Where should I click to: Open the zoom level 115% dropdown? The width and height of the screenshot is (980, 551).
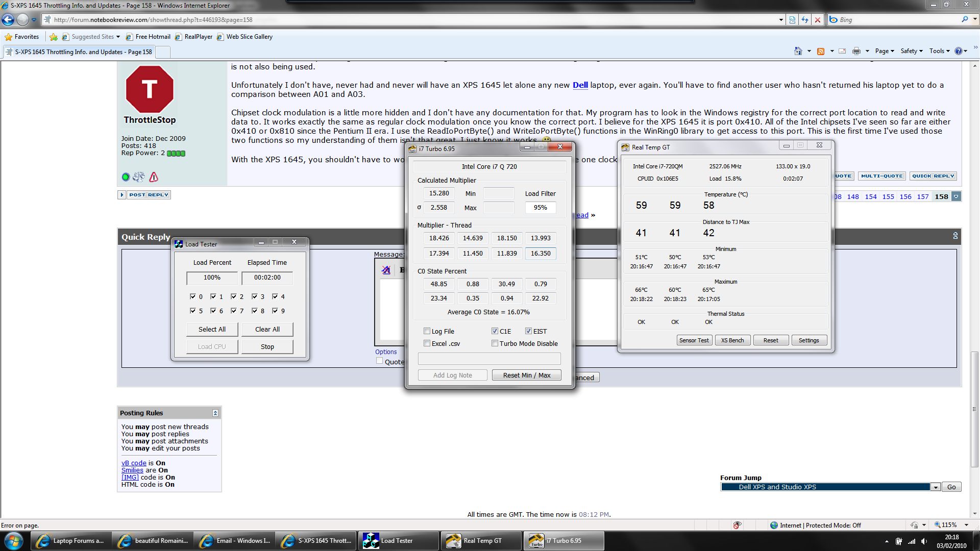[966, 525]
